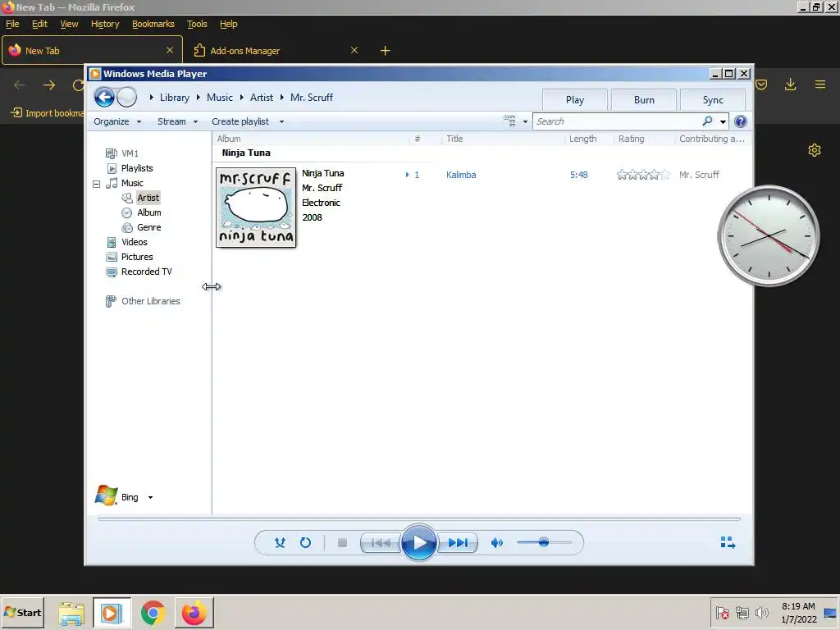
Task: Start playback with the large Play button
Action: pyautogui.click(x=418, y=543)
